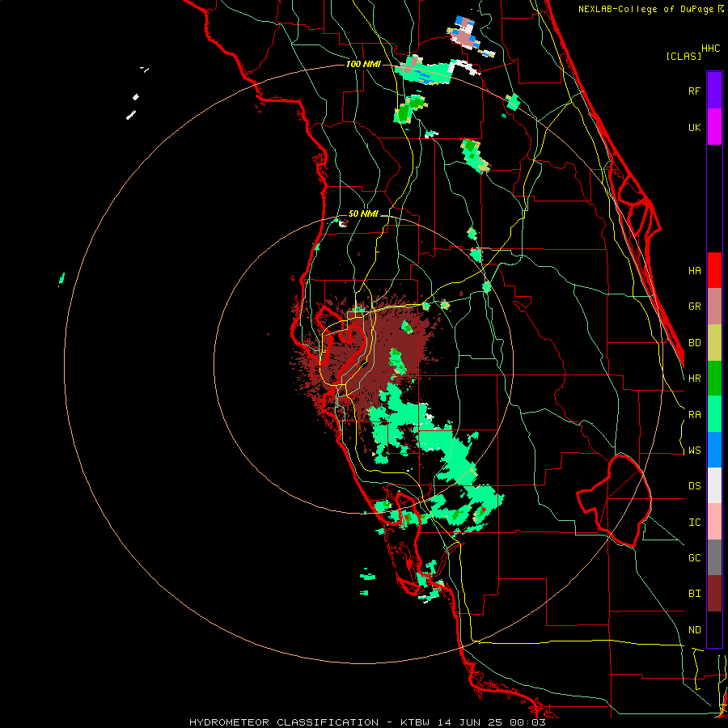This screenshot has width=728, height=728.
Task: Click the RA light green legend swatch
Action: pyautogui.click(x=714, y=414)
